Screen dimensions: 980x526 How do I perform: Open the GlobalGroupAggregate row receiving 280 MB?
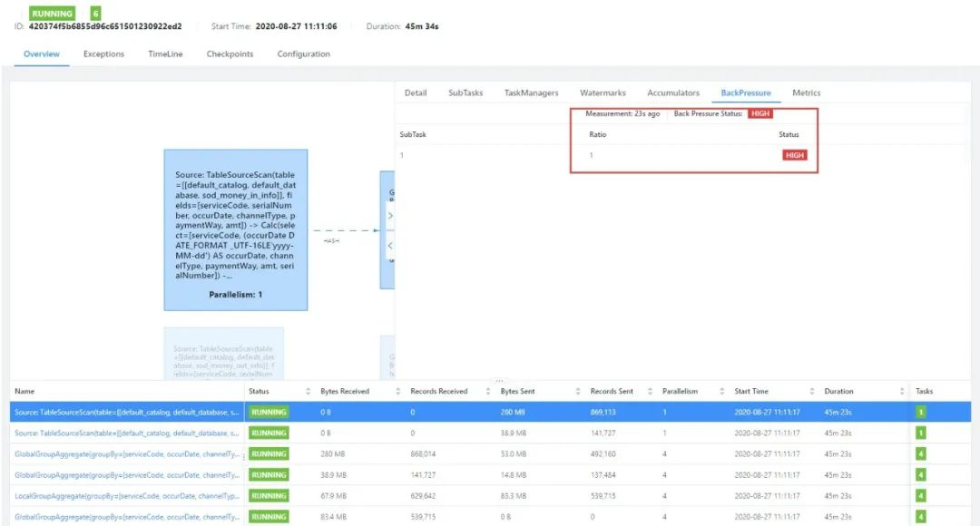pos(127,454)
